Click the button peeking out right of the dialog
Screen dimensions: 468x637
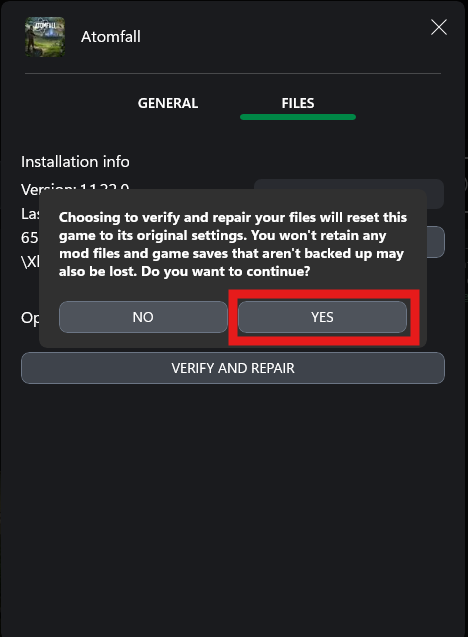[436, 242]
